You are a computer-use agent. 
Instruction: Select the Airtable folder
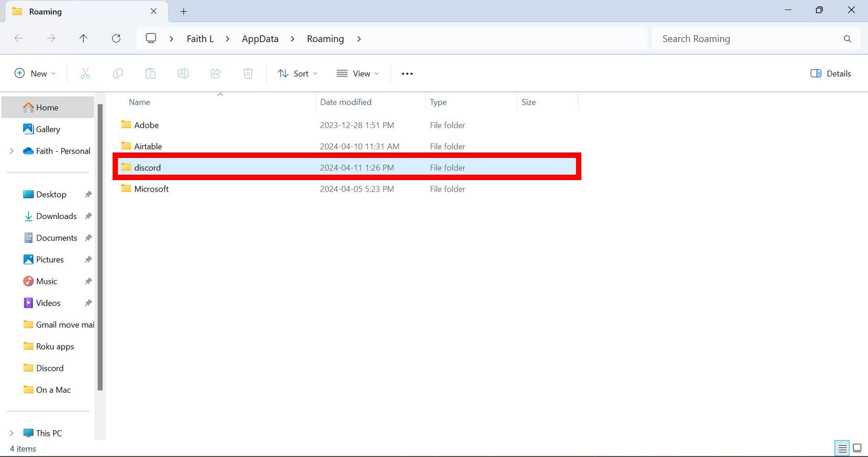(148, 146)
